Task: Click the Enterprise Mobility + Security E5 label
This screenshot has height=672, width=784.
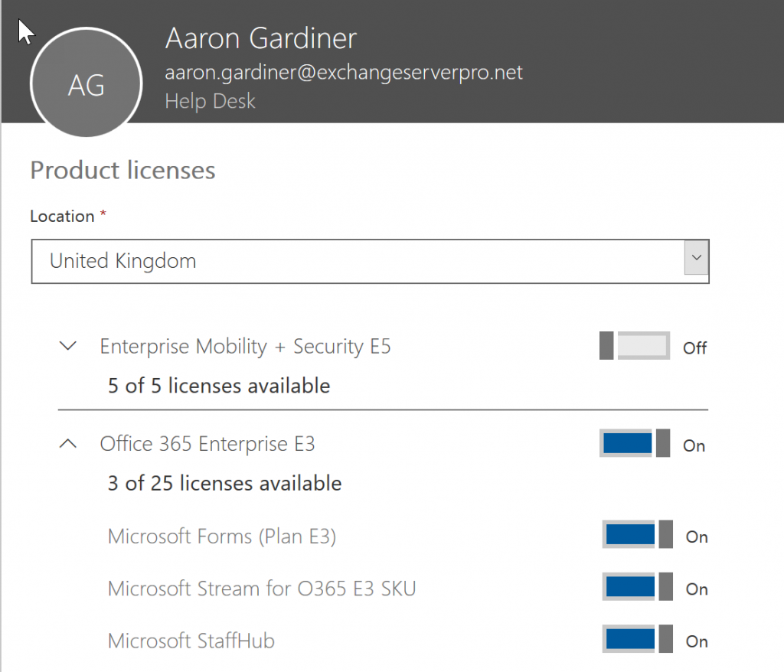Action: click(245, 347)
